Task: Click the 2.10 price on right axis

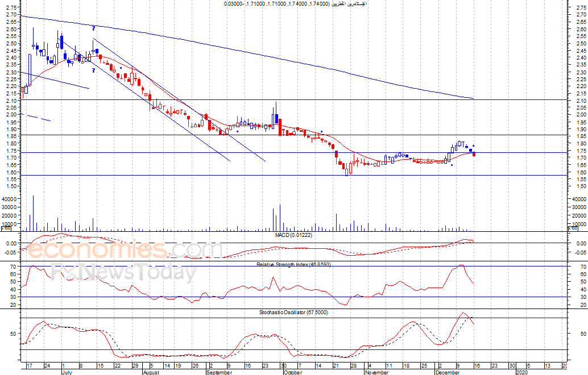Action: pyautogui.click(x=581, y=101)
